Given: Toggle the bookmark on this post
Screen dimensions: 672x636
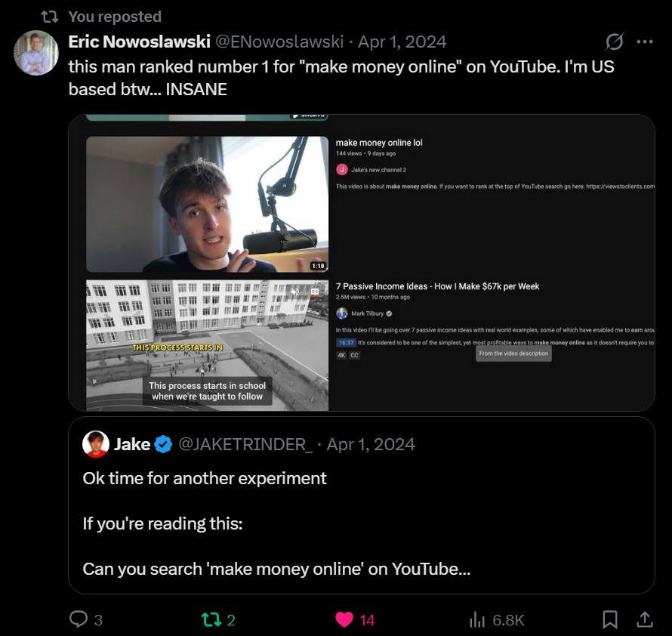Looking at the screenshot, I should click(610, 619).
